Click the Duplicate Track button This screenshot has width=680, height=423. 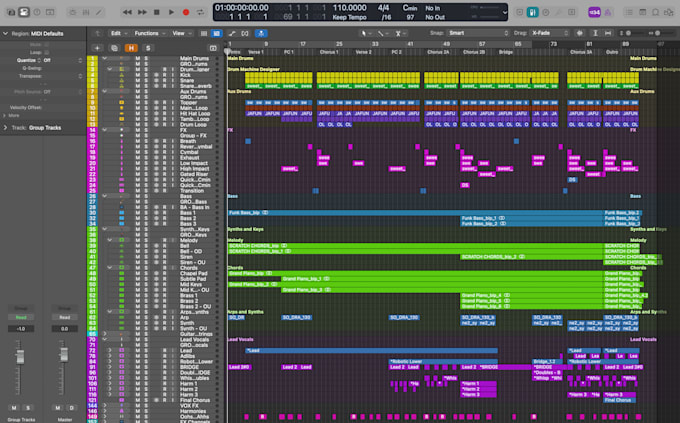tap(114, 48)
